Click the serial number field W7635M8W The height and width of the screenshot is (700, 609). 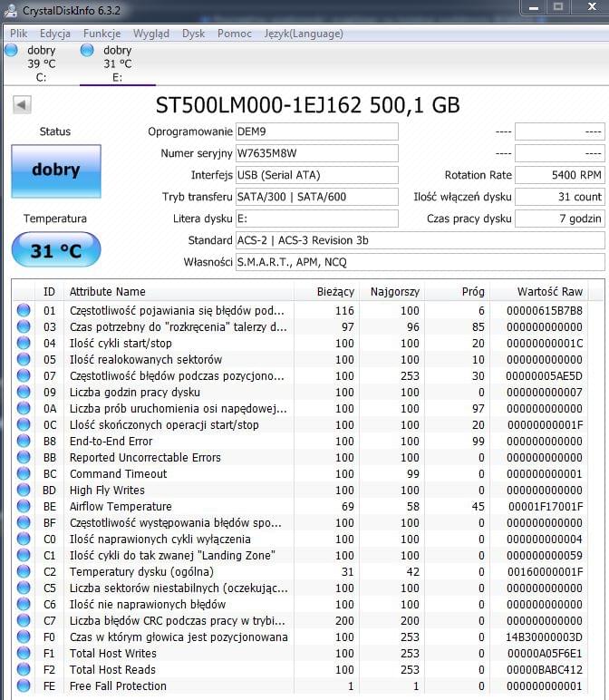(317, 153)
